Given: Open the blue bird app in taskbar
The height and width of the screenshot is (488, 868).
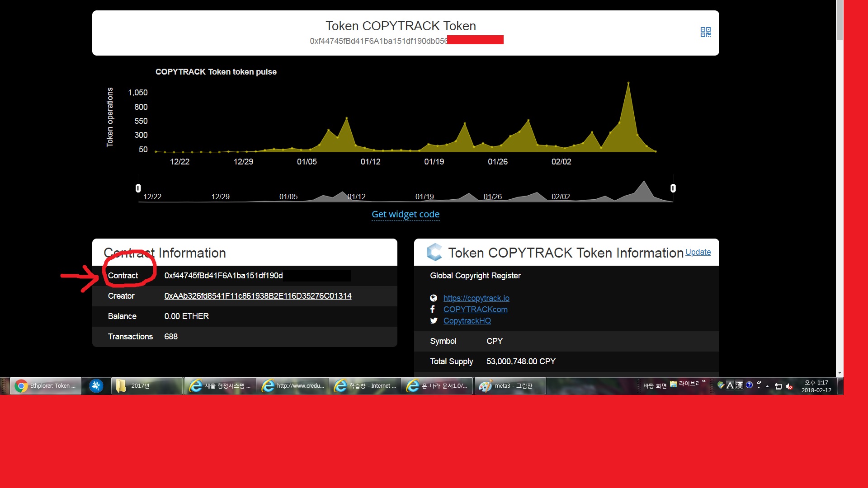Looking at the screenshot, I should click(96, 386).
